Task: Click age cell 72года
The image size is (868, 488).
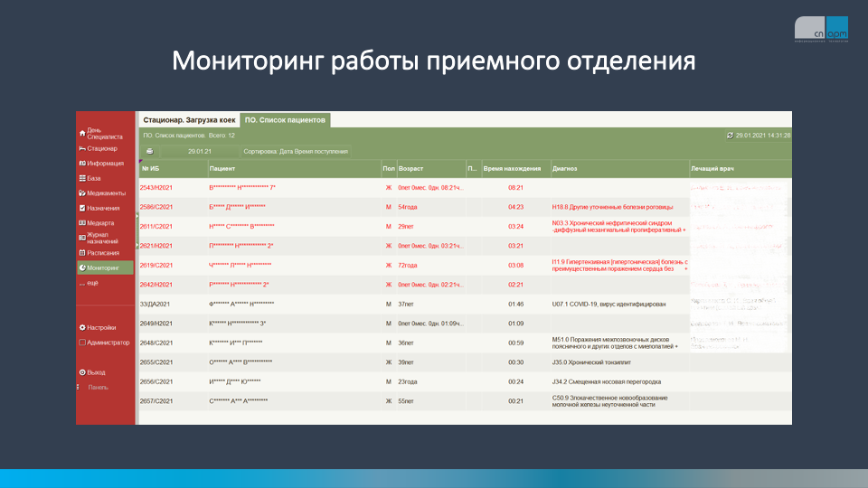Action: (x=408, y=265)
